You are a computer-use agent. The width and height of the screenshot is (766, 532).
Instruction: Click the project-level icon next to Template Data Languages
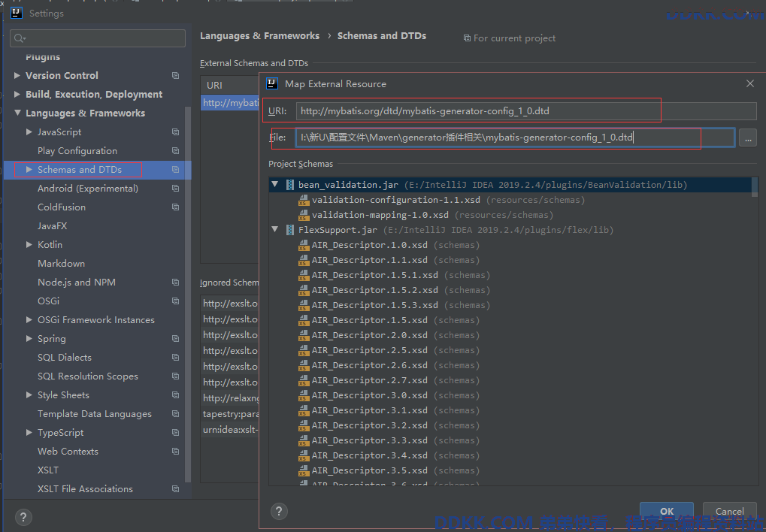click(175, 414)
